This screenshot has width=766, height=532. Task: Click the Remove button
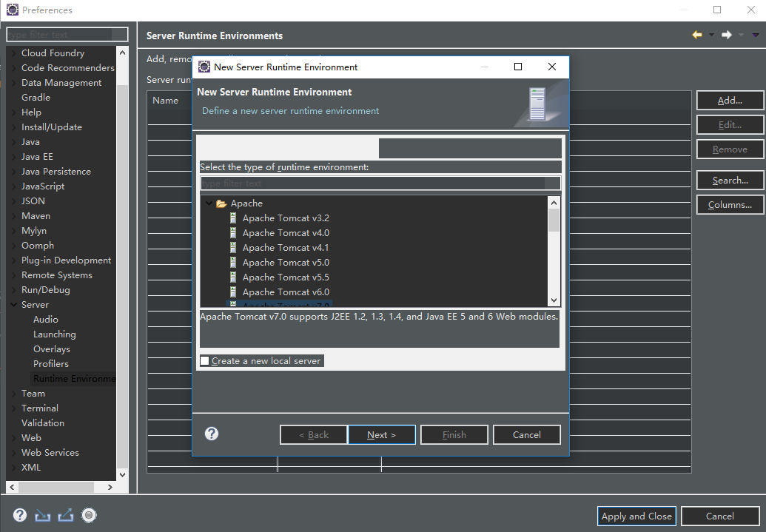click(730, 149)
